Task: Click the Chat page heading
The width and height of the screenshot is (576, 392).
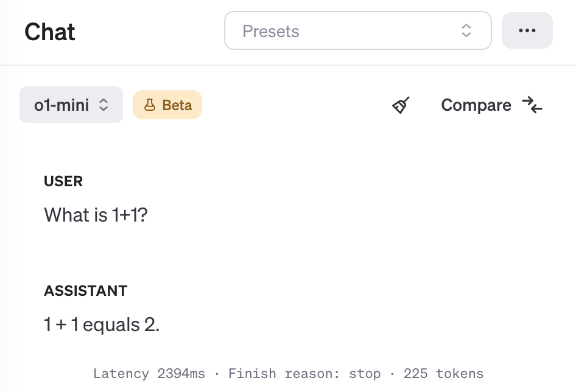Action: pos(49,32)
